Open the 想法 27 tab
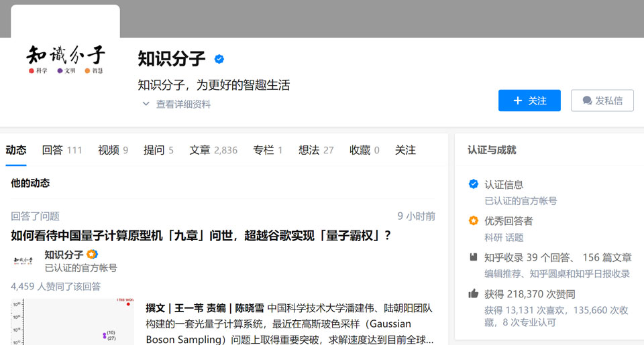The height and width of the screenshot is (345, 644). (316, 150)
